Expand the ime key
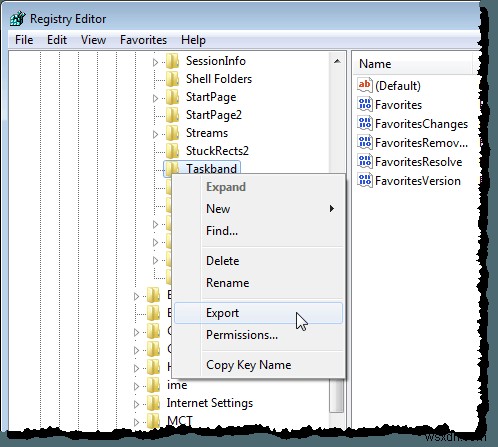Viewport: 498px width, 447px height. pyautogui.click(x=136, y=386)
